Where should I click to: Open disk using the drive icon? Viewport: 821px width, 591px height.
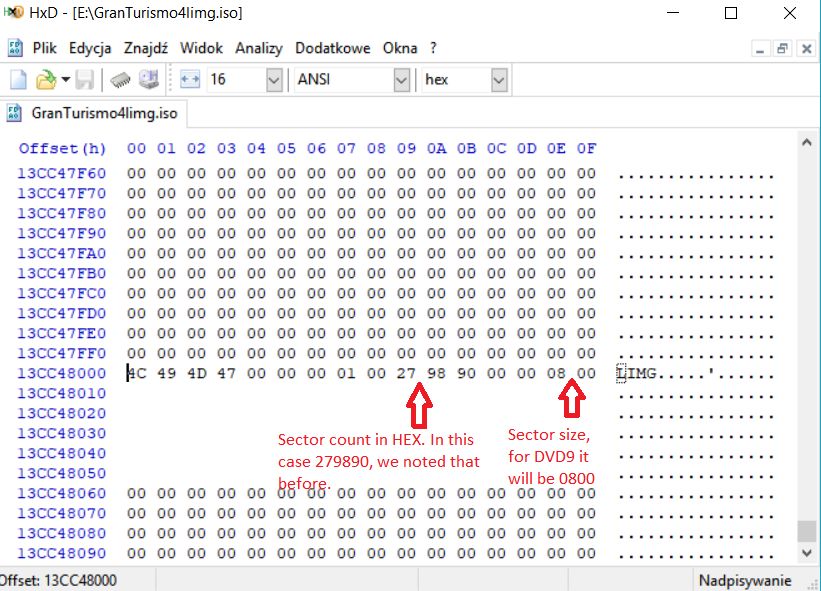[149, 80]
